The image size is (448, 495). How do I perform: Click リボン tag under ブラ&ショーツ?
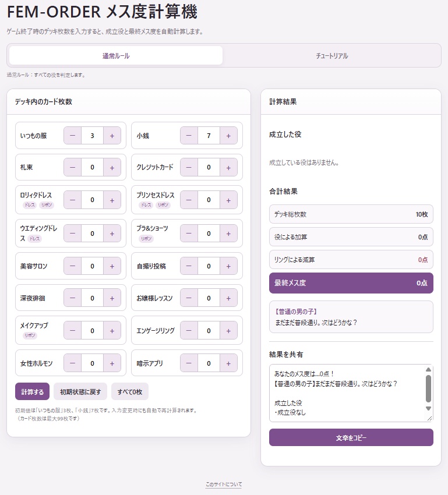[x=146, y=238]
